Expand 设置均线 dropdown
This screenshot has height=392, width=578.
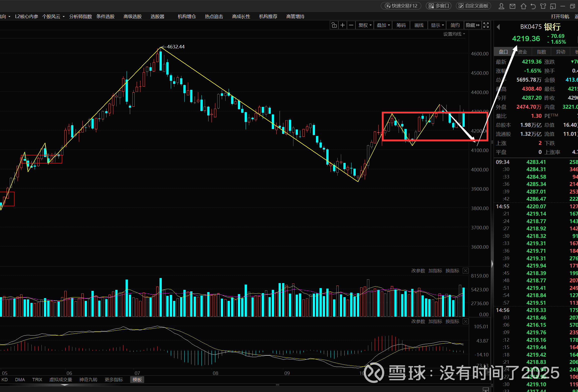click(454, 34)
